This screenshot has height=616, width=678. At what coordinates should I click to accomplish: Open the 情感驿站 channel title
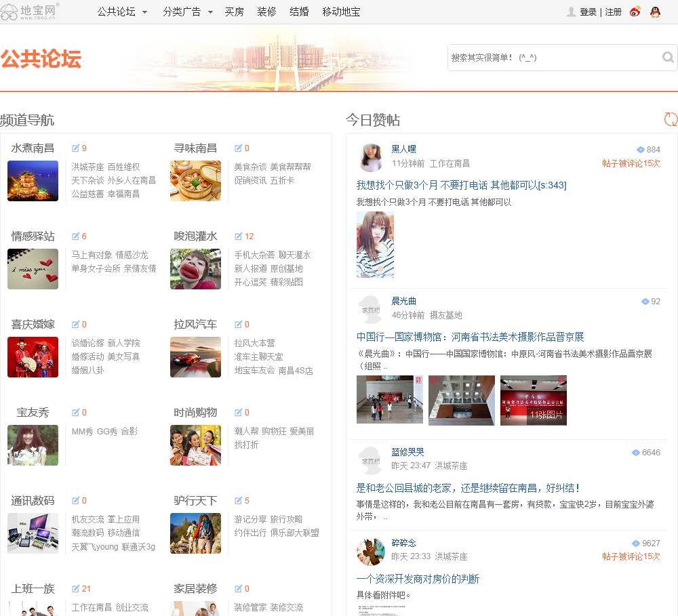pyautogui.click(x=33, y=237)
